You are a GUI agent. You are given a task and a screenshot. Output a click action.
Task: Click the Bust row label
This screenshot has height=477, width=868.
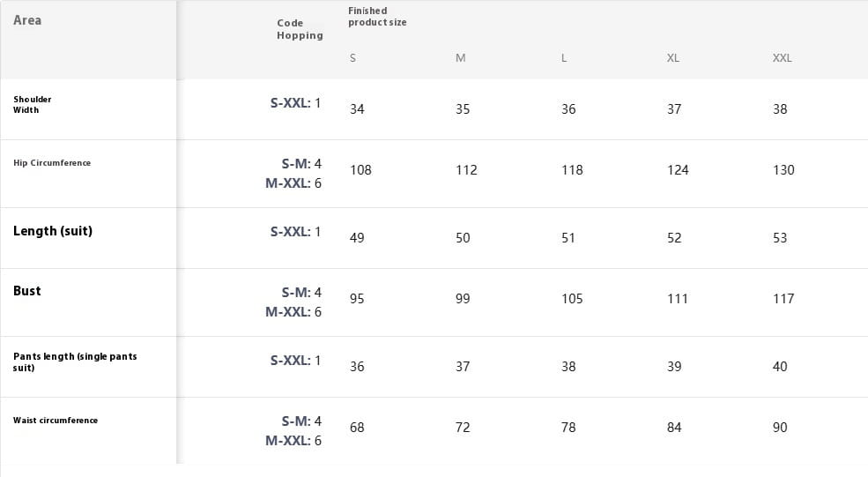[x=27, y=291]
